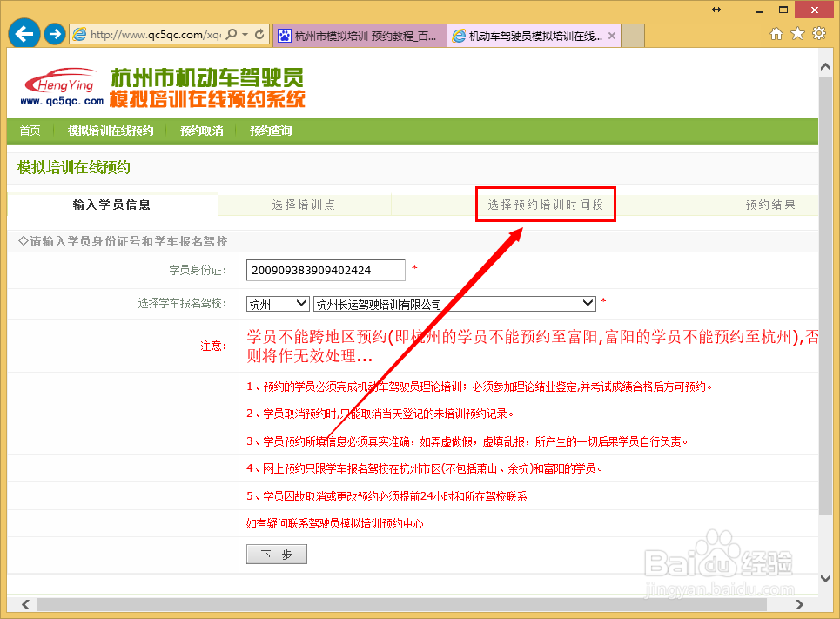This screenshot has width=840, height=619.
Task: Open 模拟培训在线预约 navigation item
Action: tap(111, 131)
